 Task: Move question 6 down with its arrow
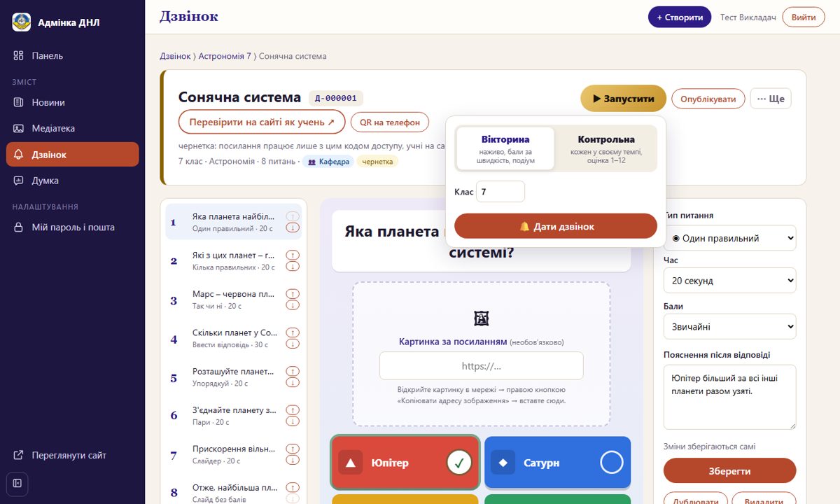pyautogui.click(x=293, y=421)
